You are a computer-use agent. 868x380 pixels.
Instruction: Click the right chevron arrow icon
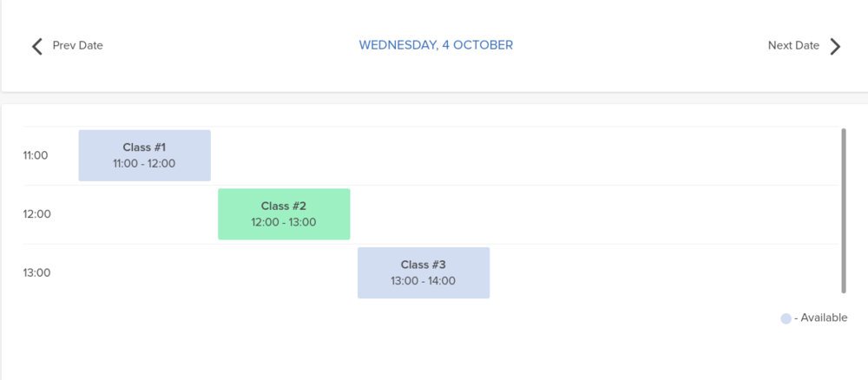(835, 46)
